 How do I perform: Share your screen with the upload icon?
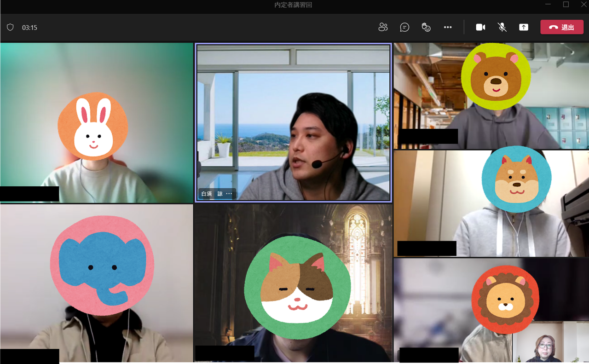coord(524,27)
